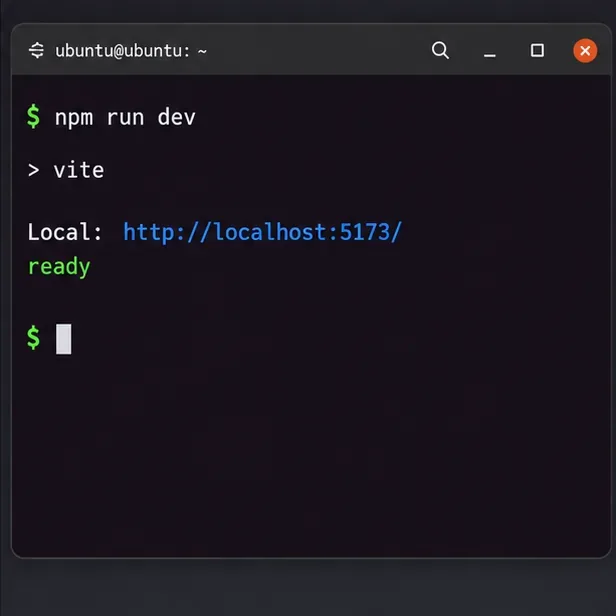
Task: Click the block cursor at the prompt
Action: pyautogui.click(x=64, y=339)
